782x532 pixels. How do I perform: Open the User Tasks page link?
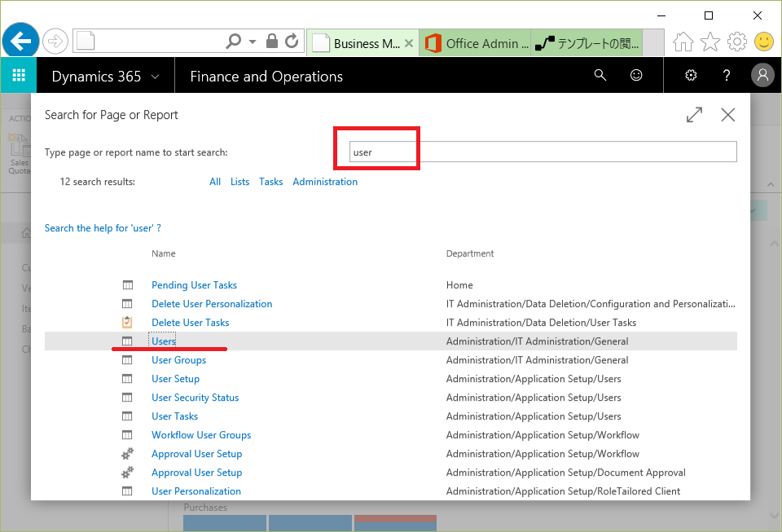pos(175,416)
